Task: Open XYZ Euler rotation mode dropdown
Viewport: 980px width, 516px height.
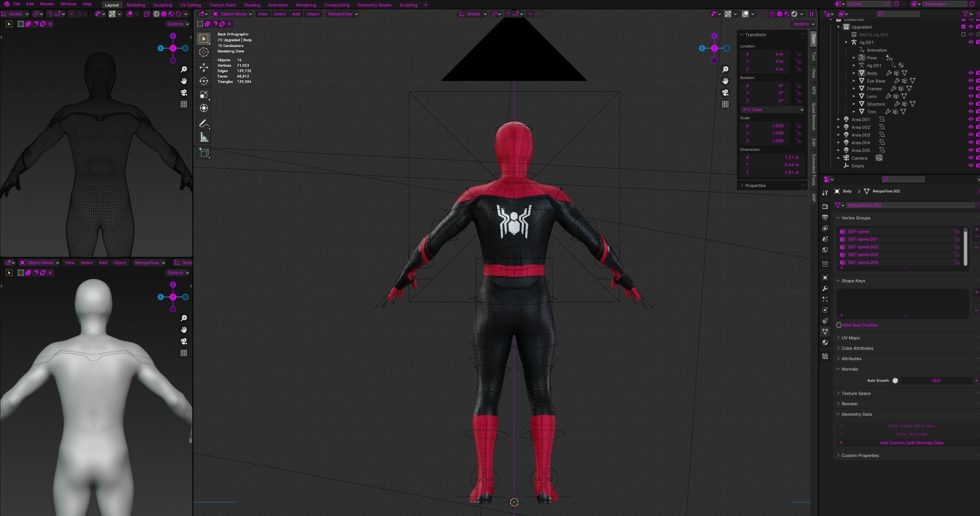Action: 772,110
